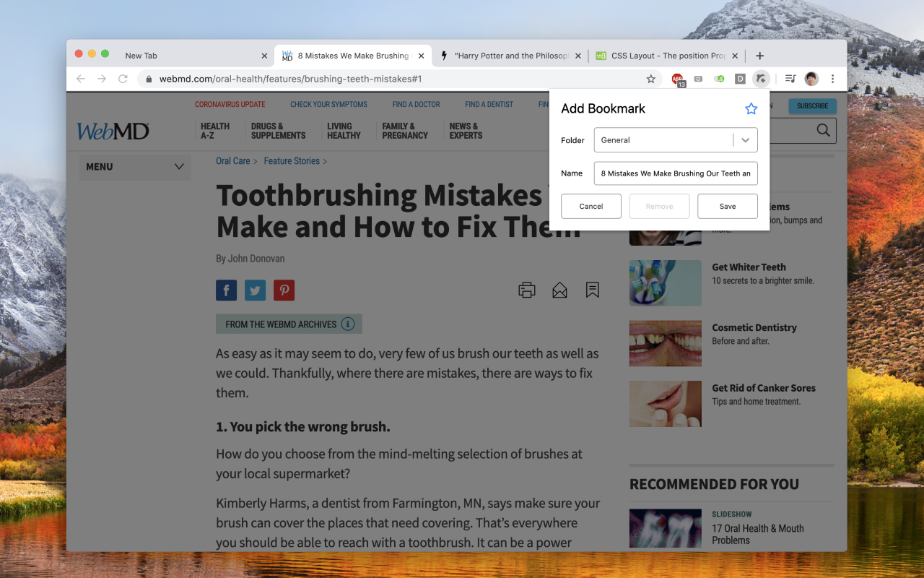Click the toothbrush thumbnail image
The height and width of the screenshot is (578, 924).
[666, 282]
